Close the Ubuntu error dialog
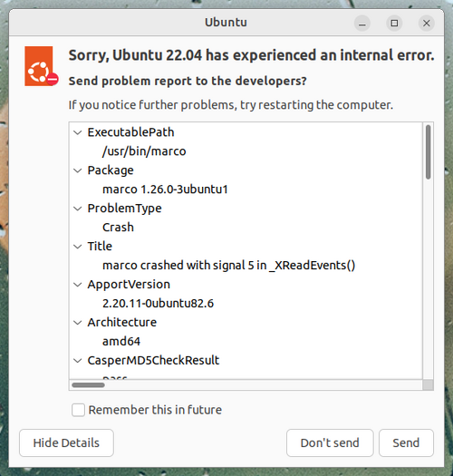Image resolution: width=453 pixels, height=476 pixels. tap(427, 23)
